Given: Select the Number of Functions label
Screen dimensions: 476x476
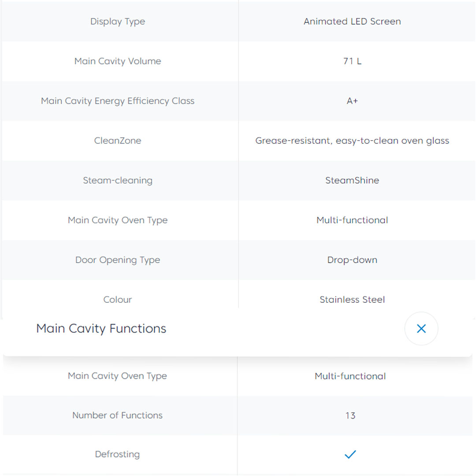Looking at the screenshot, I should [117, 415].
